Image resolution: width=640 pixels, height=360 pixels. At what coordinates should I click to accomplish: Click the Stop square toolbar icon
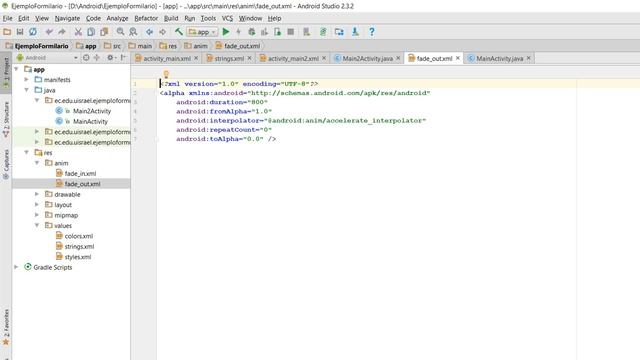tap(291, 32)
